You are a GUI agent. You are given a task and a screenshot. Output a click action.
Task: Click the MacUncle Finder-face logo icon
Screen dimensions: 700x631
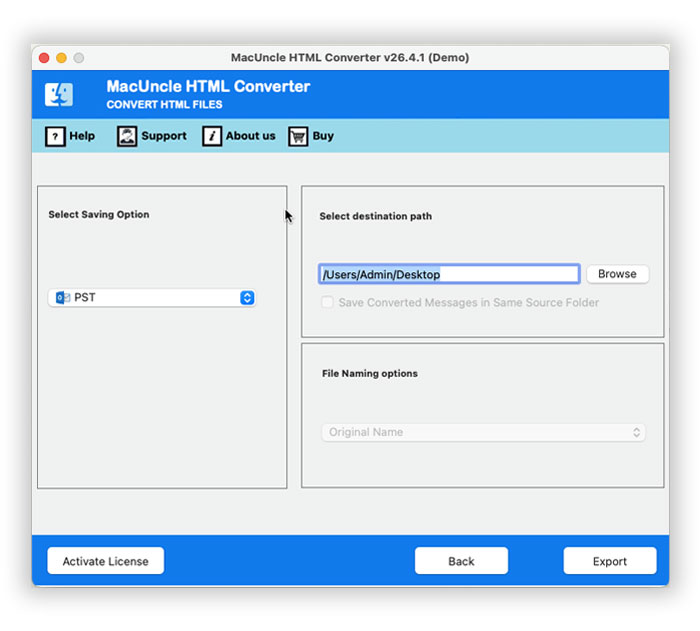click(x=59, y=94)
